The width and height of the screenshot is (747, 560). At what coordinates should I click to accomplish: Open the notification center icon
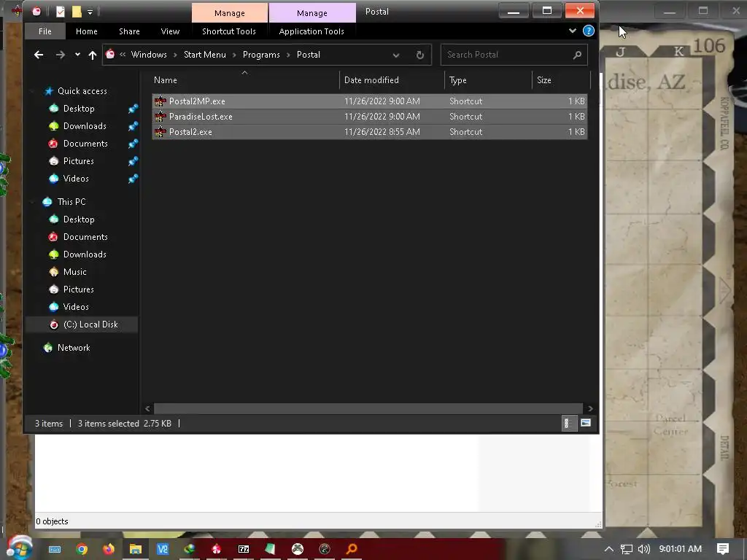pos(723,549)
